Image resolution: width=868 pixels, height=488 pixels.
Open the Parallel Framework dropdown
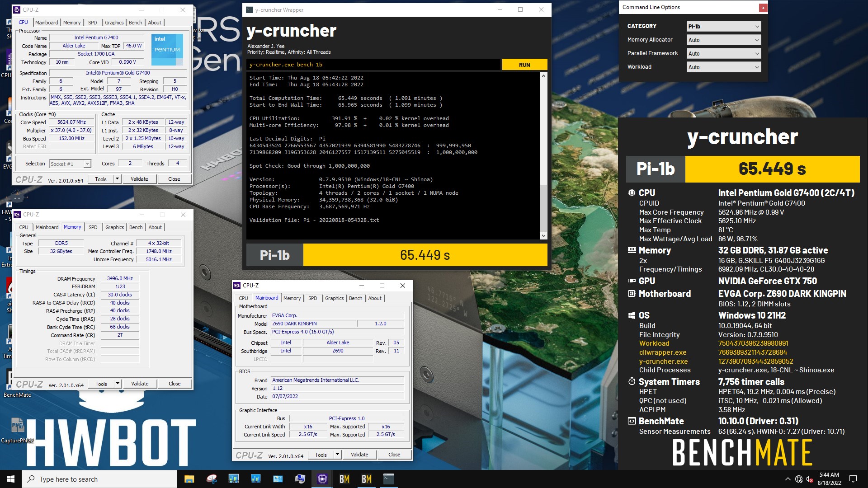coord(723,54)
